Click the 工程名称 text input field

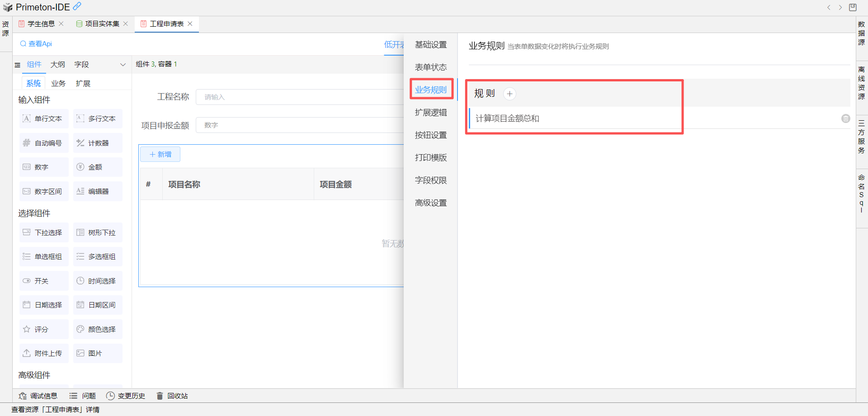coord(299,97)
